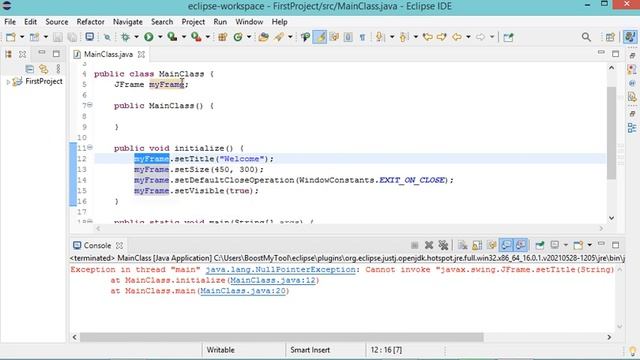Click the console horizontal scrollbar thumb
Viewport: 640px width, 360px height.
282,337
